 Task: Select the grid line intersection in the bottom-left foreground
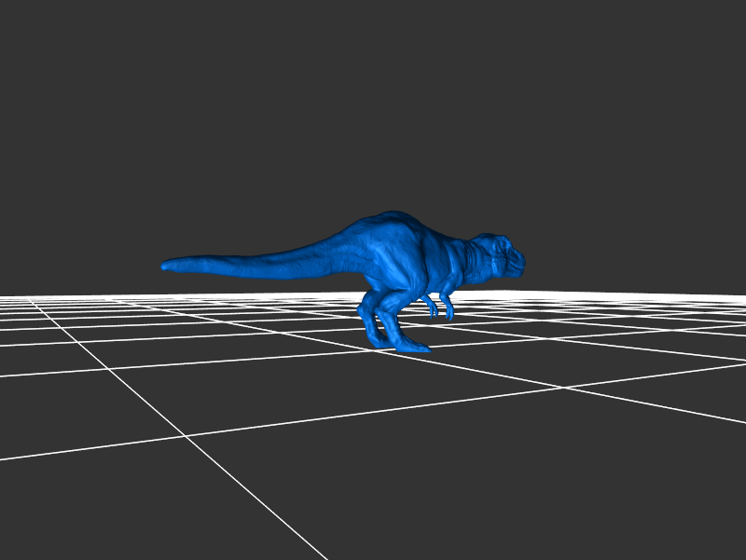[x=185, y=435]
